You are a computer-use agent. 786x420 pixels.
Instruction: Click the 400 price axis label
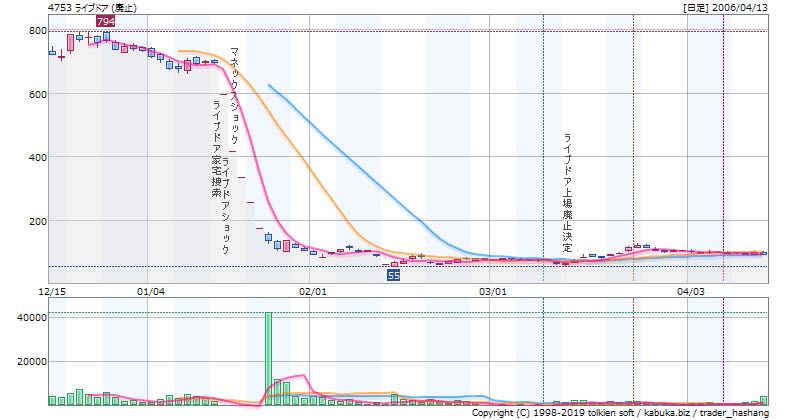click(x=40, y=158)
